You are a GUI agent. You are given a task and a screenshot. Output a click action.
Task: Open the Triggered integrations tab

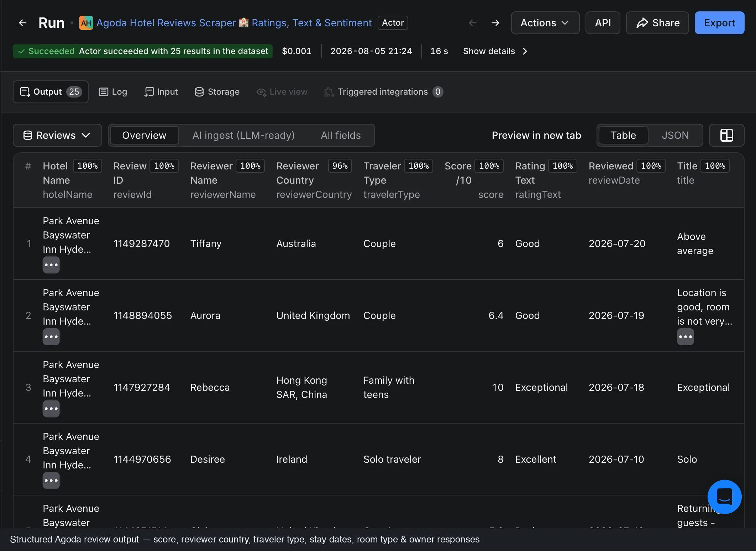coord(383,92)
